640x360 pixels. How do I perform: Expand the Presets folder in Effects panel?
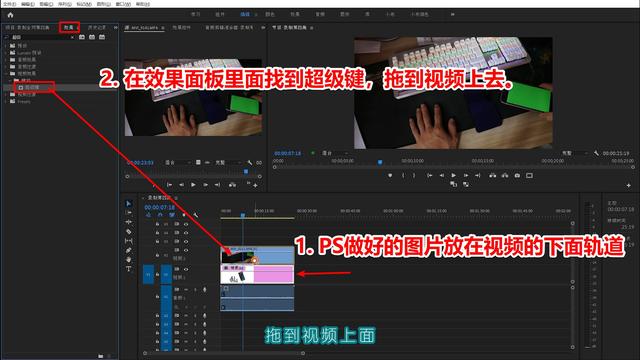point(5,46)
